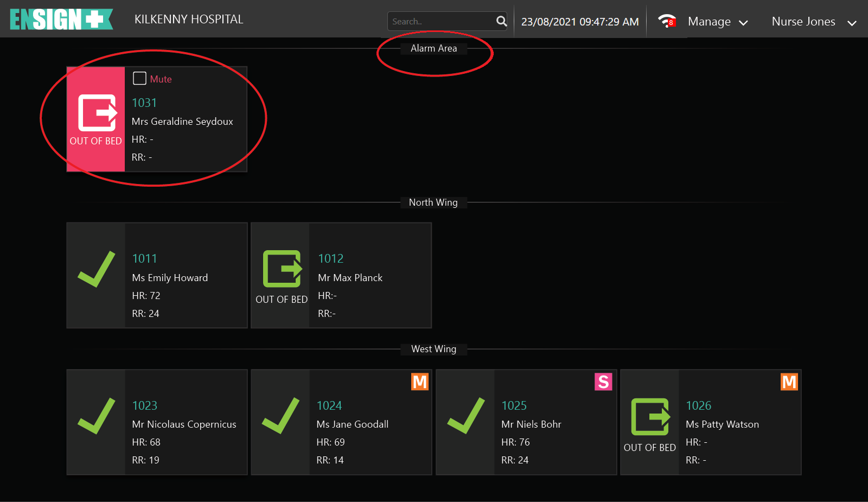Viewport: 868px width, 502px height.
Task: Open the Nurse Jones account menu
Action: click(803, 22)
